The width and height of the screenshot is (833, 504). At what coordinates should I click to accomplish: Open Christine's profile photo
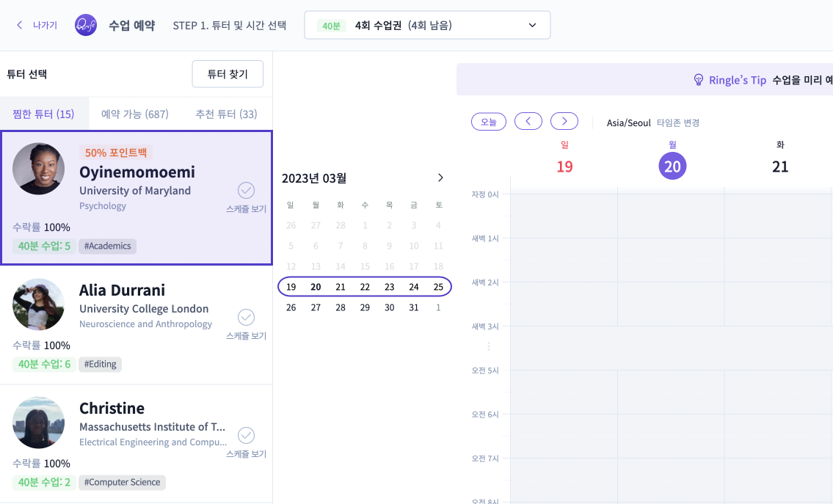pos(39,423)
